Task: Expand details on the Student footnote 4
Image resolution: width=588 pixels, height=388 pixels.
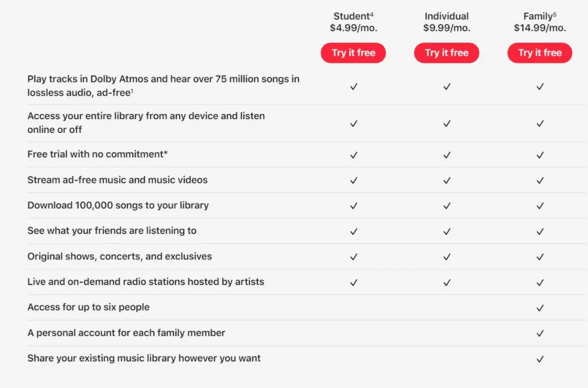Action: (371, 13)
